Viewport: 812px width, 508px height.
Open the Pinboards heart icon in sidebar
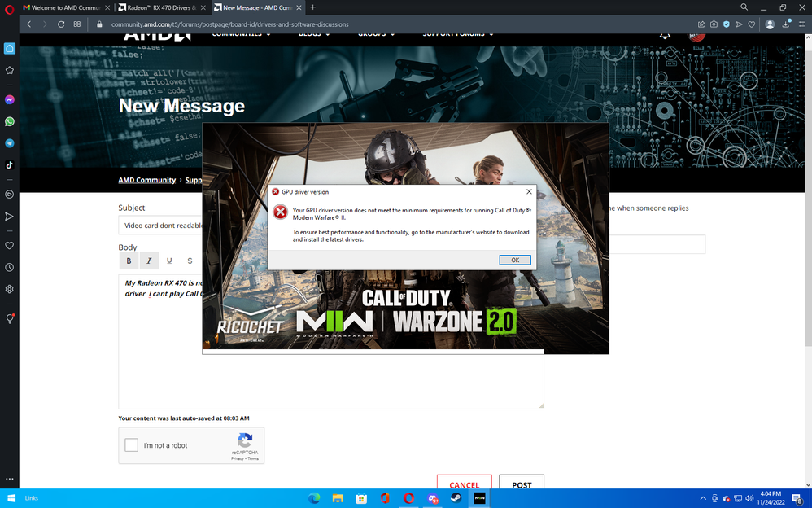click(9, 246)
